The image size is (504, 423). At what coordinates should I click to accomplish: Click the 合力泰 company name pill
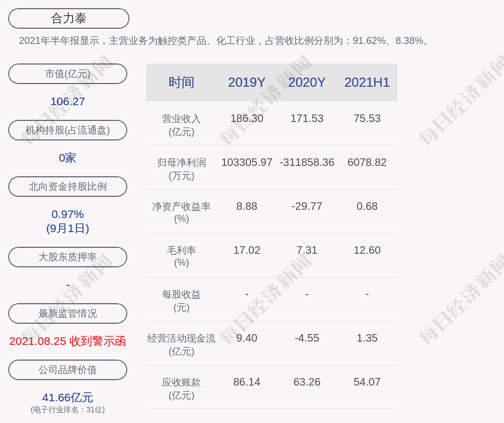click(x=69, y=18)
